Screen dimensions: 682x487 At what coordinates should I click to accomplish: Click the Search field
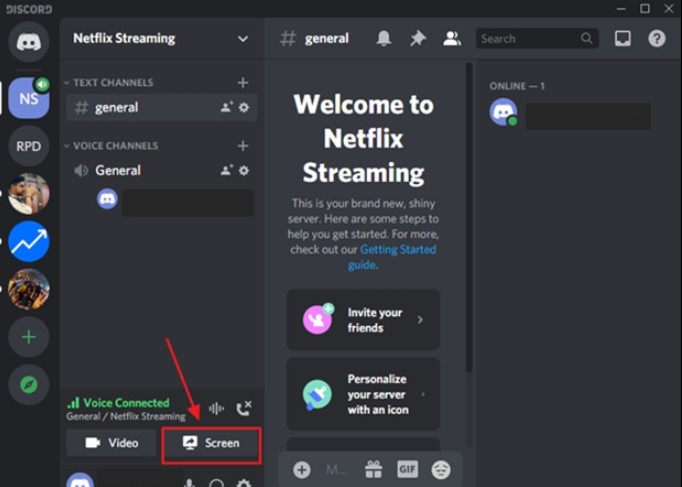(537, 39)
